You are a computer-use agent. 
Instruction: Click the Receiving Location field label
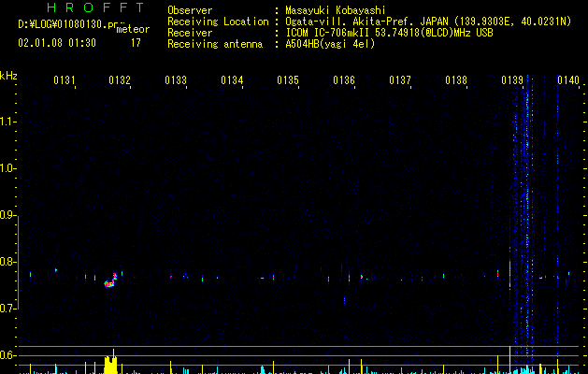218,22
